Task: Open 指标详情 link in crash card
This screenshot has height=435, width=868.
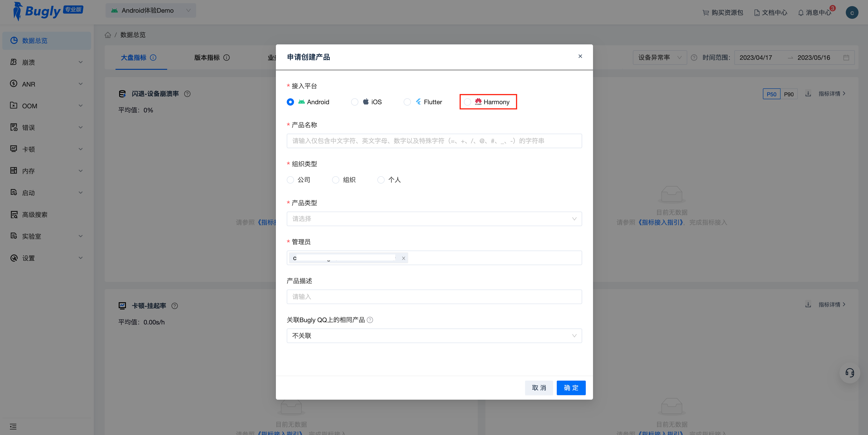Action: 832,94
